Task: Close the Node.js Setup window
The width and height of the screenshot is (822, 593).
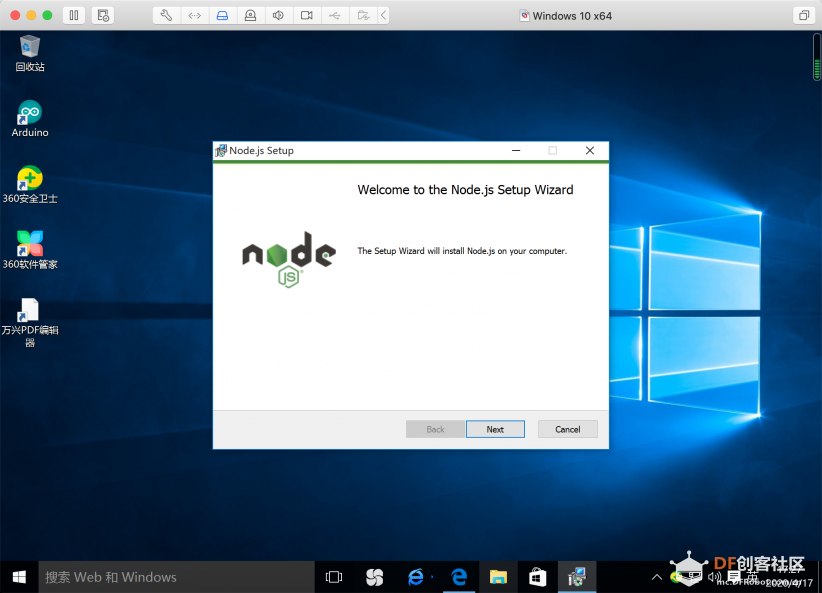Action: pos(590,150)
